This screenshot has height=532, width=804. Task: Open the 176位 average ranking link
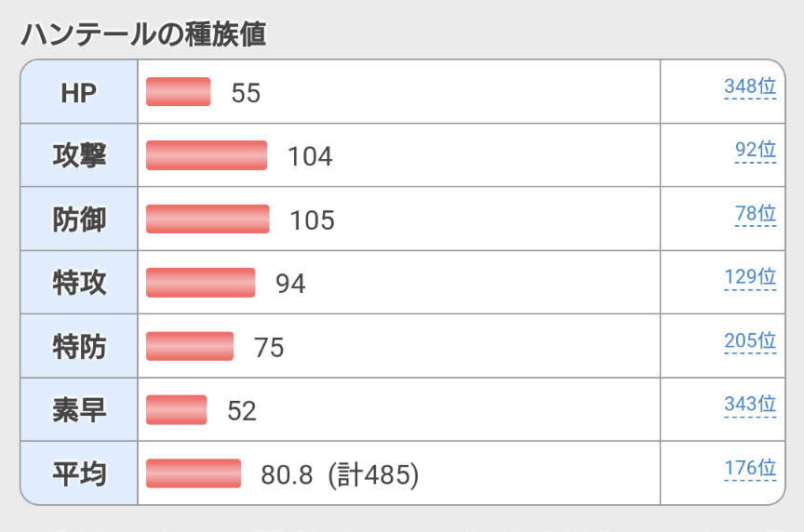pyautogui.click(x=749, y=468)
